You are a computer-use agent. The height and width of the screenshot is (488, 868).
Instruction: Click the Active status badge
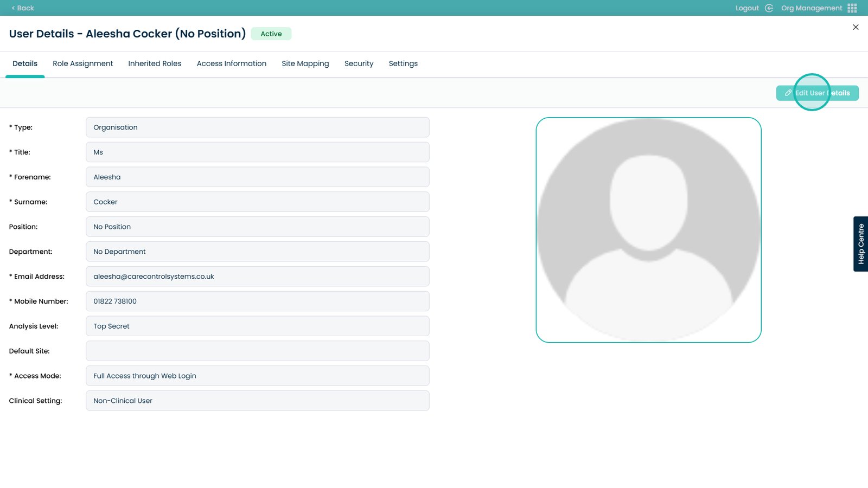(271, 34)
